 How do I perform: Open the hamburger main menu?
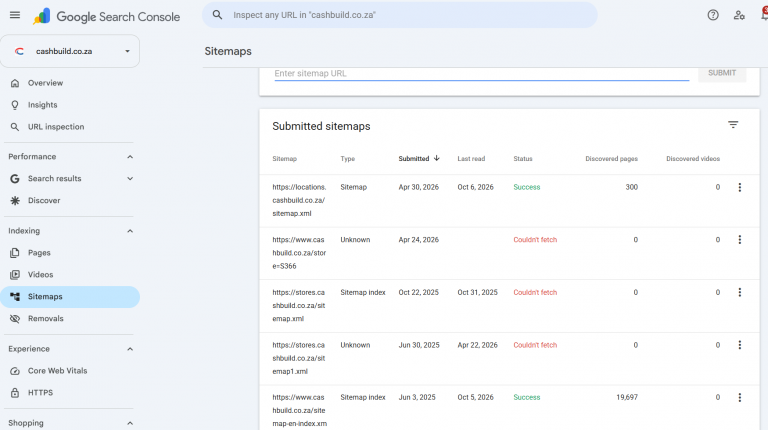(15, 15)
